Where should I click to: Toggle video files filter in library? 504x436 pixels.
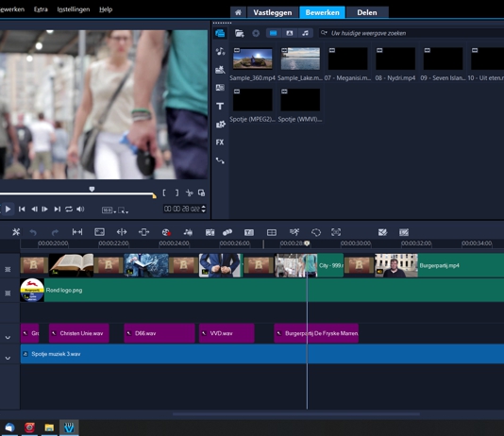(273, 33)
